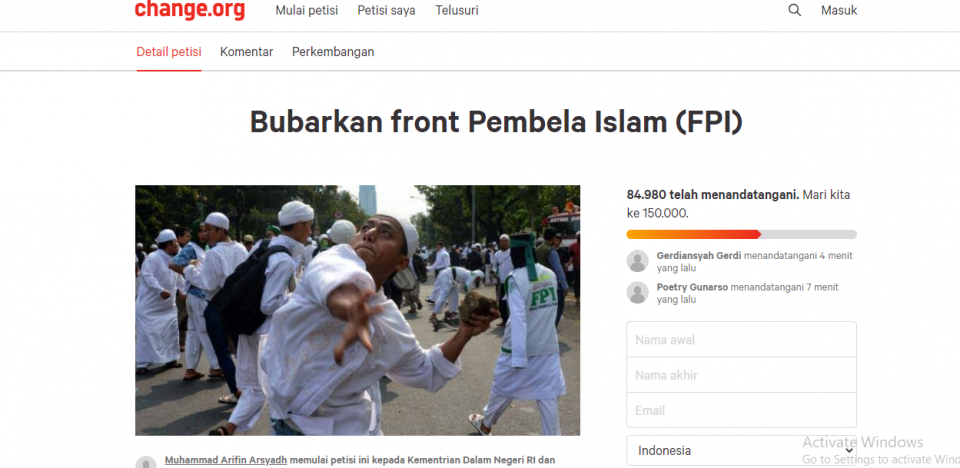Viewport: 960px width, 468px height.
Task: Switch to the Perkembangan tab
Action: point(333,52)
